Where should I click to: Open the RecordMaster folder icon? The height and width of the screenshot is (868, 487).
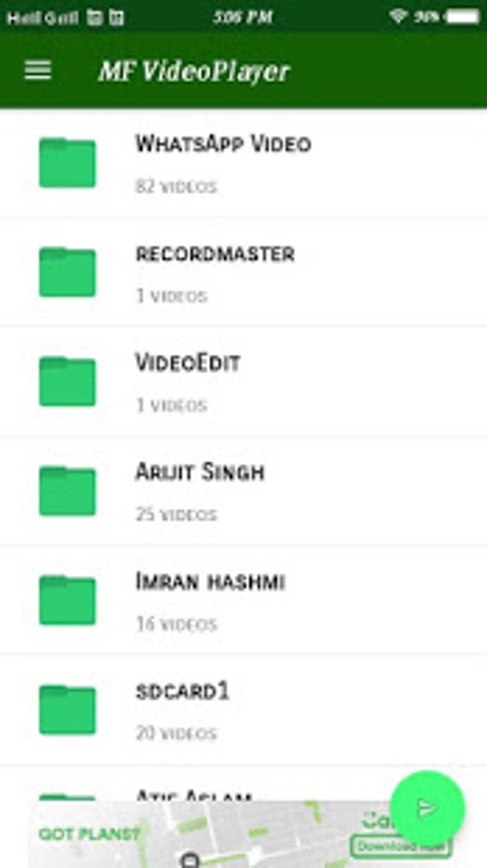[67, 272]
